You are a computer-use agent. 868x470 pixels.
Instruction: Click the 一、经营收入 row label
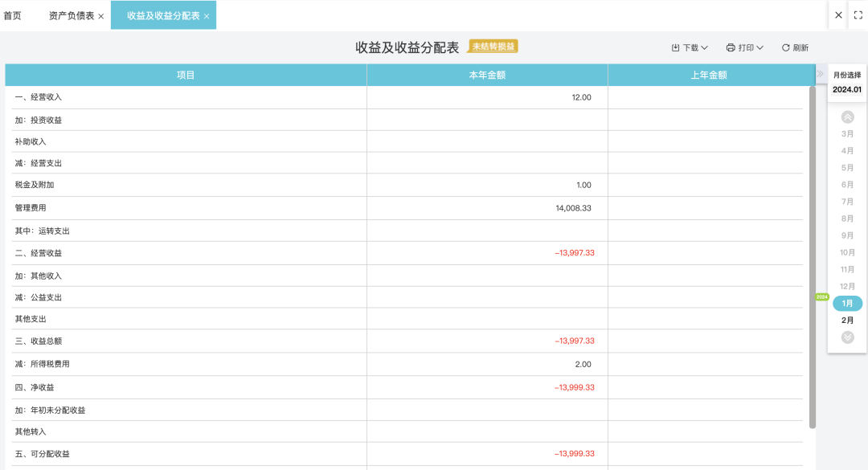(x=39, y=97)
